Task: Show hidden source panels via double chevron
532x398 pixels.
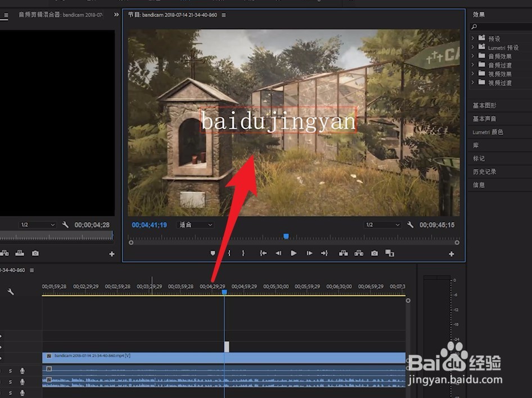Action: 116,15
